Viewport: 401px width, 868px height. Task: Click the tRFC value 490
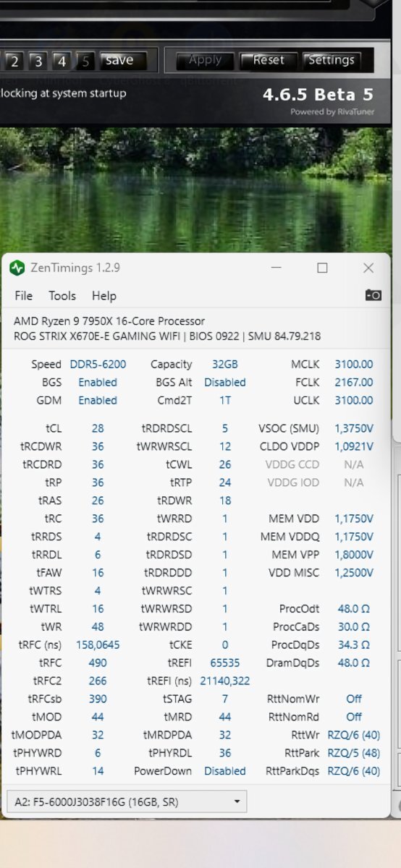(x=98, y=663)
